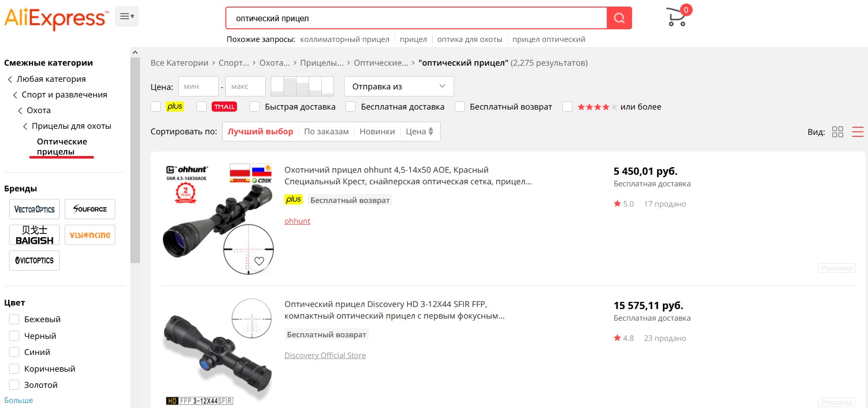
Task: Select the Vector Optics brand logo
Action: [34, 209]
